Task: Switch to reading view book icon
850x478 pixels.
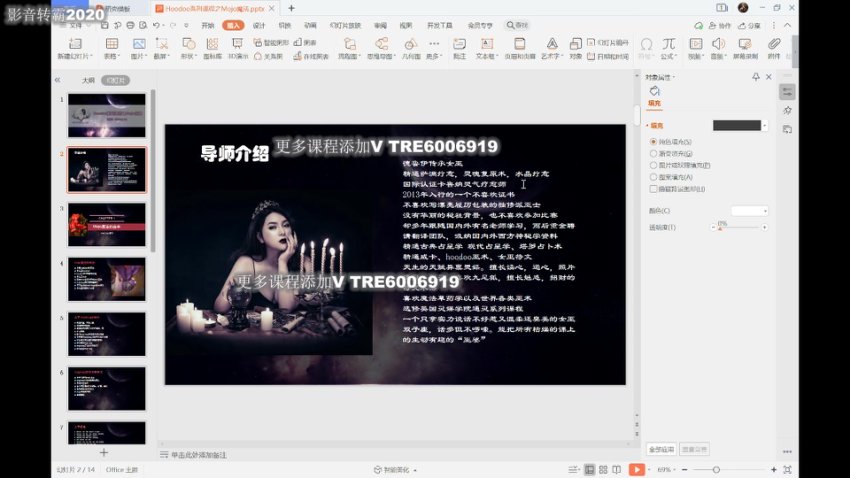Action: click(617, 469)
